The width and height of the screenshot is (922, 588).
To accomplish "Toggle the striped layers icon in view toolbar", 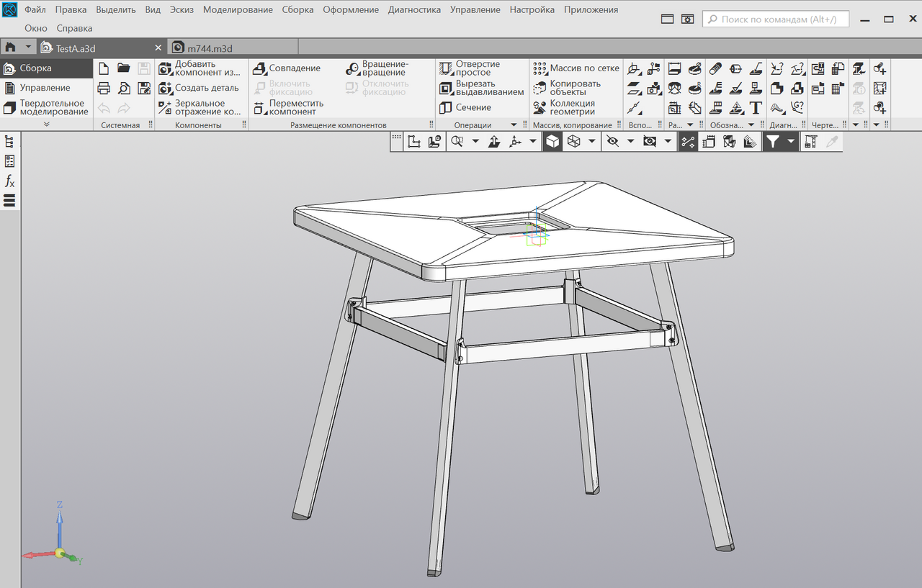I will [x=750, y=142].
